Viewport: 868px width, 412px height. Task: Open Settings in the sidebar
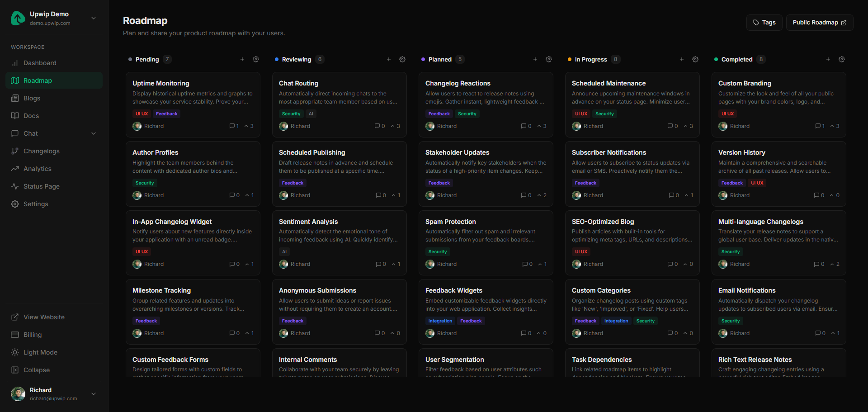click(54, 204)
